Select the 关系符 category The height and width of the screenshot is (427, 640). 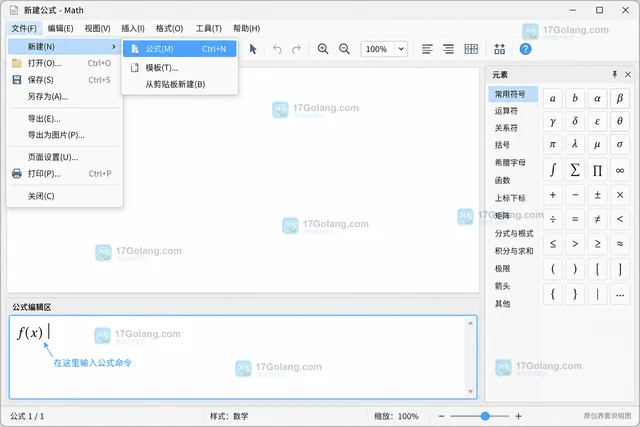coord(506,128)
